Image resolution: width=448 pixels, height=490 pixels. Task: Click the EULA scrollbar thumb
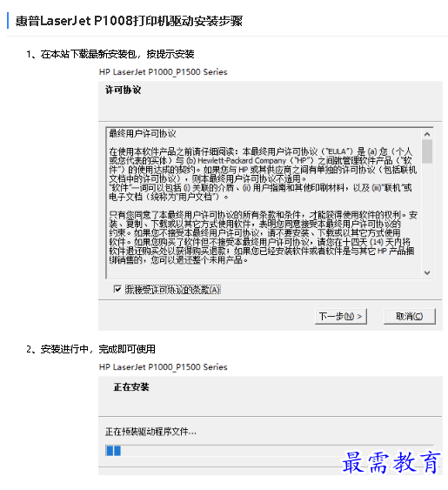point(427,151)
